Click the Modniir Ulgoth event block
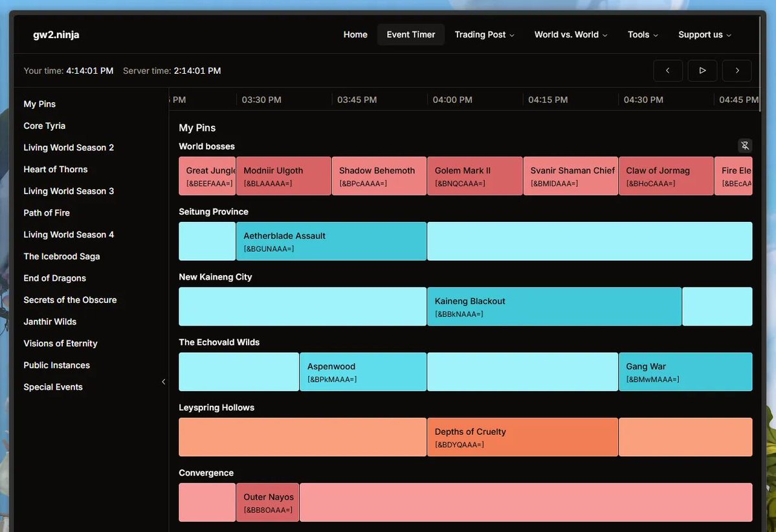 (x=283, y=176)
